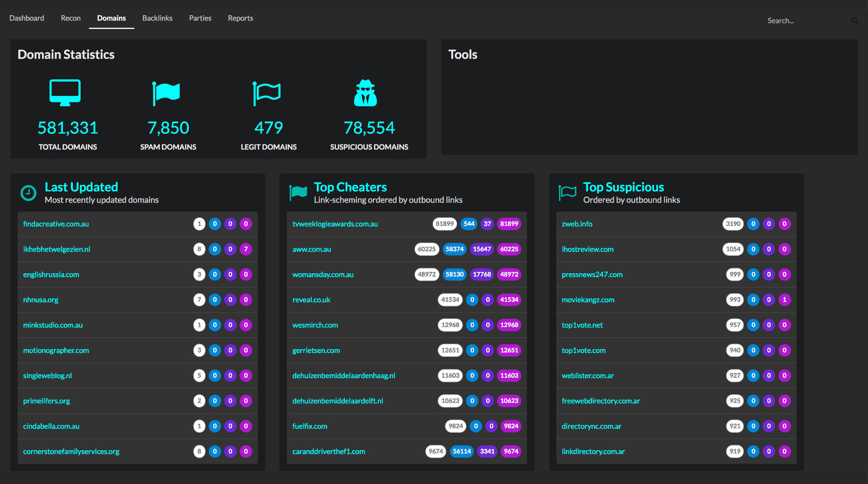Click the monitor icon above Total Domains

65,93
